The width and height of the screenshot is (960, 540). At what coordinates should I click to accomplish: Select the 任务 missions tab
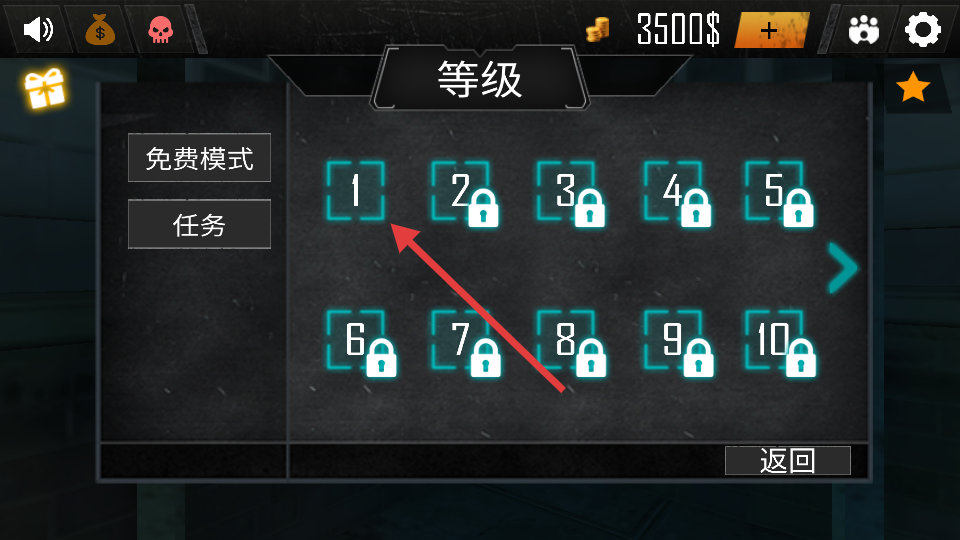click(x=199, y=224)
